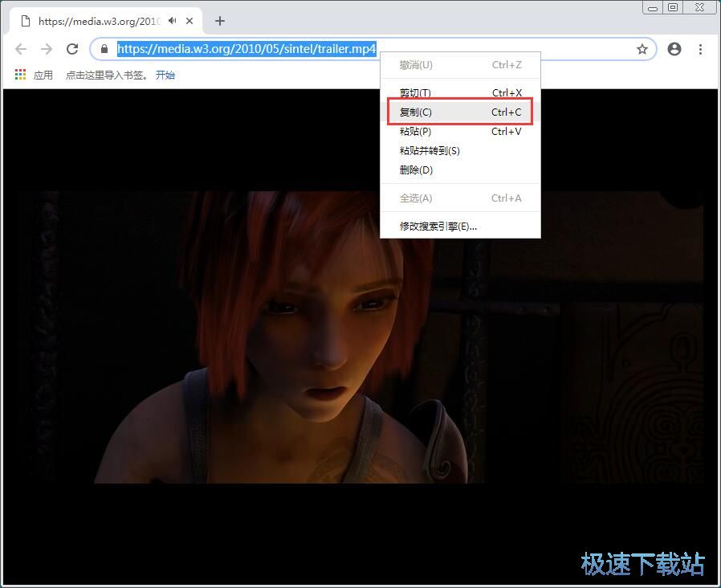
Task: Select the media.w3.org tab
Action: coord(96,21)
